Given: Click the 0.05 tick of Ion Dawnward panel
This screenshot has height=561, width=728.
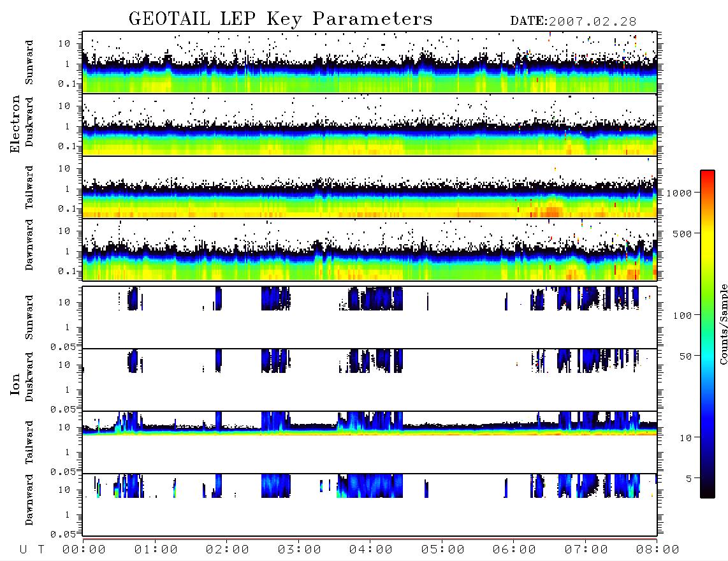Looking at the screenshot, I should coord(62,534).
